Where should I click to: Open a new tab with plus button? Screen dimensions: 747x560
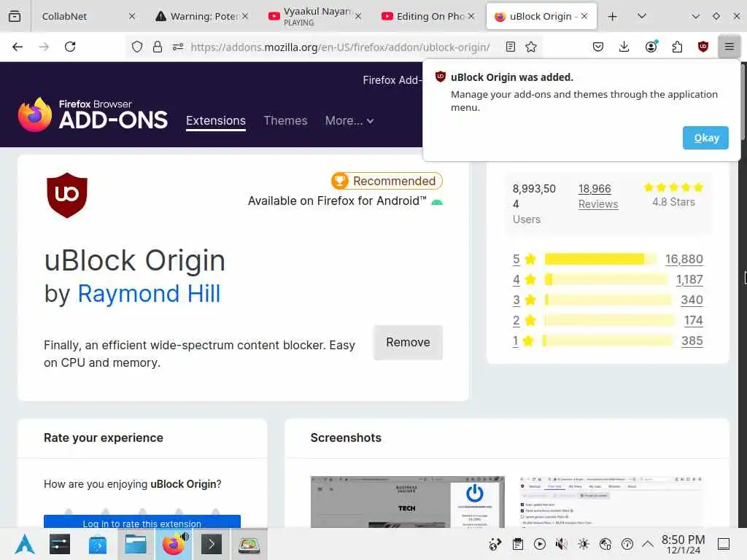[612, 16]
